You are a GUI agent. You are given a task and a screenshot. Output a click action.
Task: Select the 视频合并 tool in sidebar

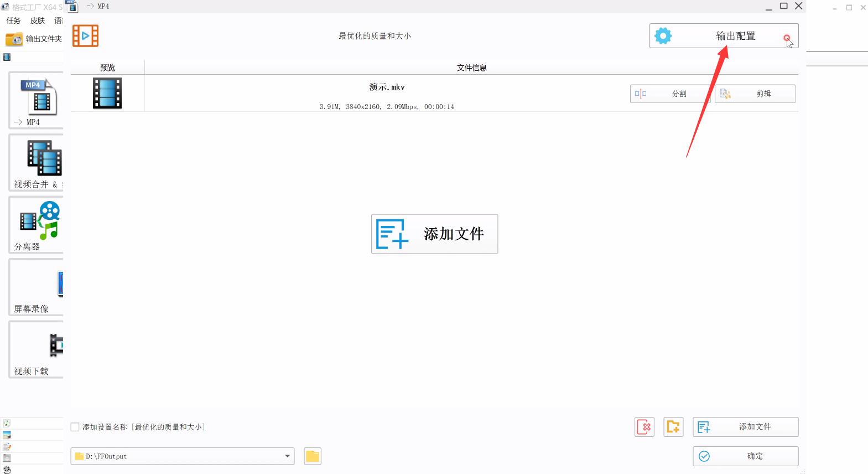pos(36,163)
